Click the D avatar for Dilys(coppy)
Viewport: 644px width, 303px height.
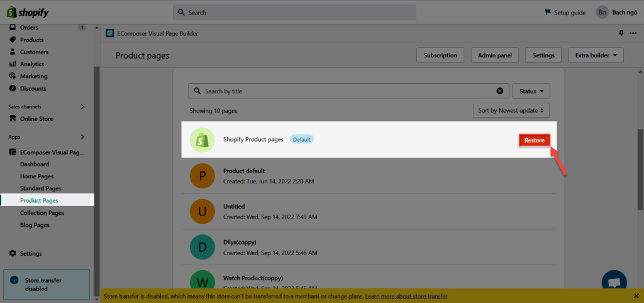202,247
